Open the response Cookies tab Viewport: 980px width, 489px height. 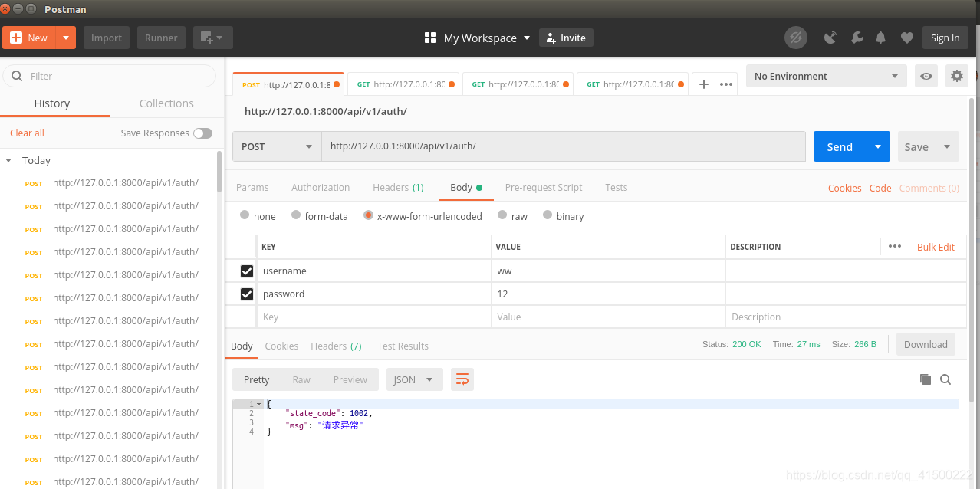tap(281, 346)
